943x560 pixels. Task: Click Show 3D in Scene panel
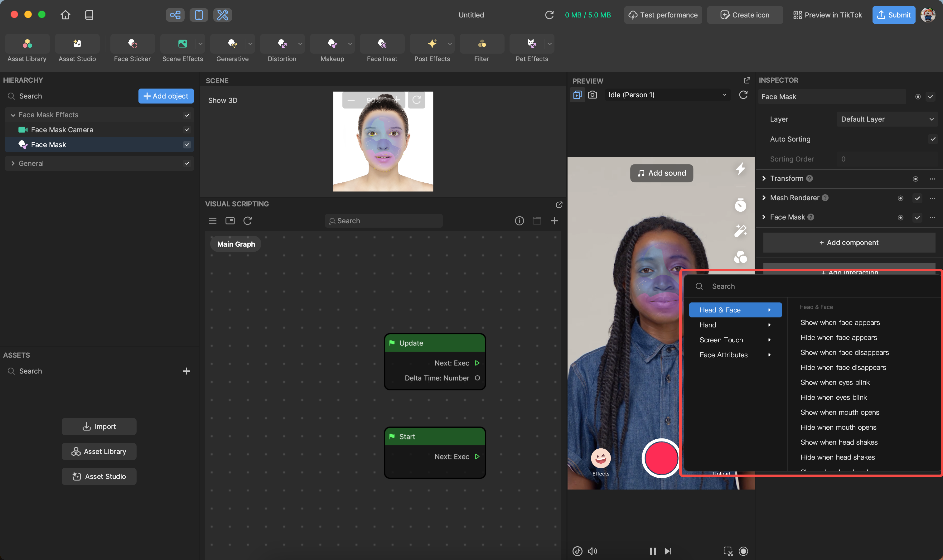pyautogui.click(x=223, y=100)
